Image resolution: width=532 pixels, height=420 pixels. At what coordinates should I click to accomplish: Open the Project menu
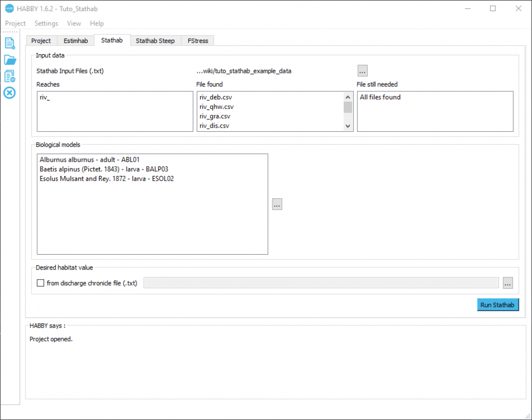[x=15, y=23]
